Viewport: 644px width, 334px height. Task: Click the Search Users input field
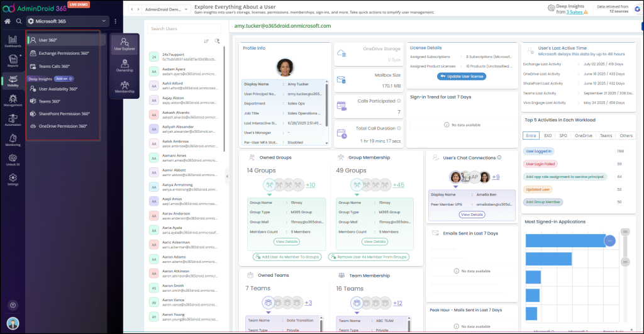tap(184, 29)
